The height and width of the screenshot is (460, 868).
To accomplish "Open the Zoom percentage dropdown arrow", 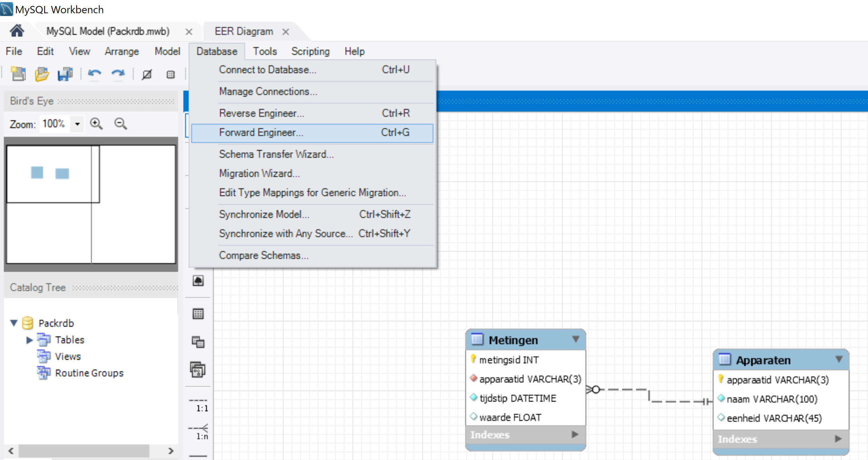I will (x=77, y=124).
